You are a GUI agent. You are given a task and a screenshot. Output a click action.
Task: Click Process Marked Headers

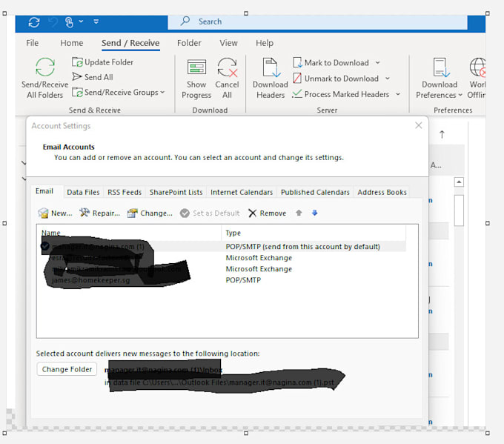pyautogui.click(x=341, y=94)
